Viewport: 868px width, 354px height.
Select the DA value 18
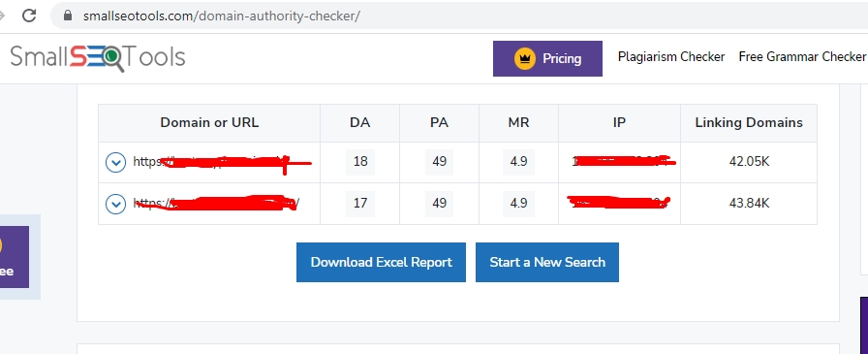[x=360, y=162]
